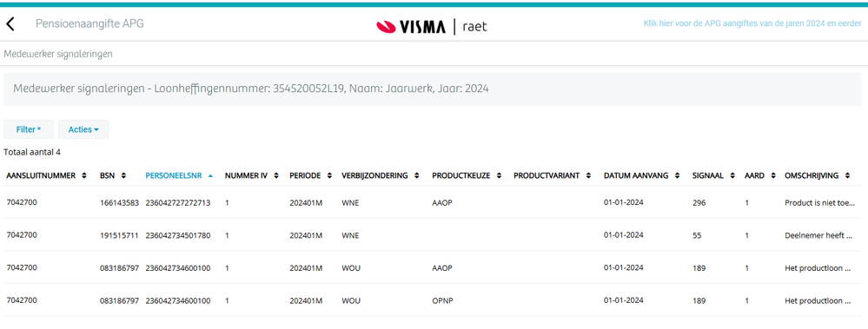The height and width of the screenshot is (329, 868).
Task: Sort by the Periode column header
Action: 310,175
